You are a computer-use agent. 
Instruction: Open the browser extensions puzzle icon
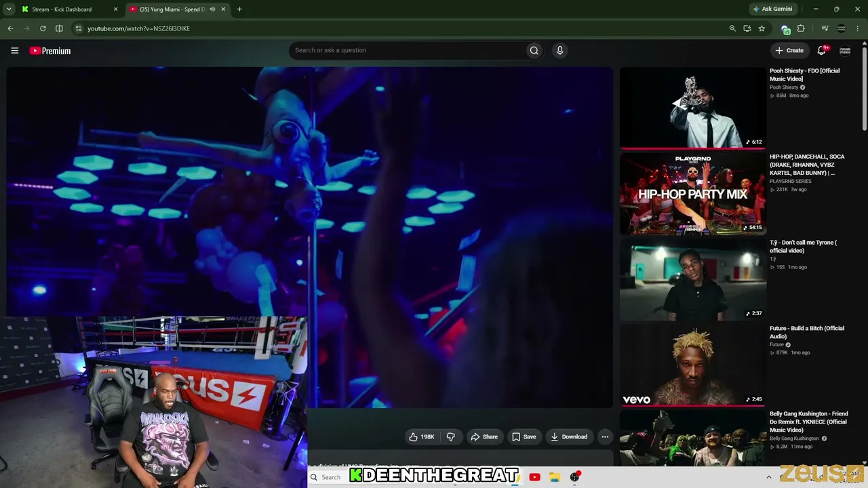[x=801, y=28]
